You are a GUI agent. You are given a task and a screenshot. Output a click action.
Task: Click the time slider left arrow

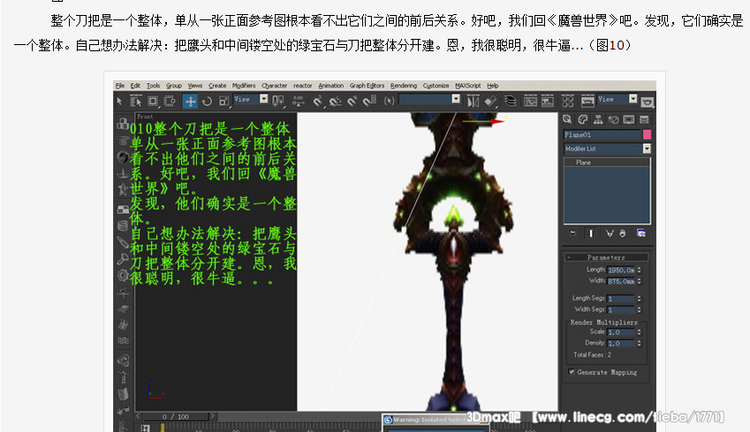139,416
